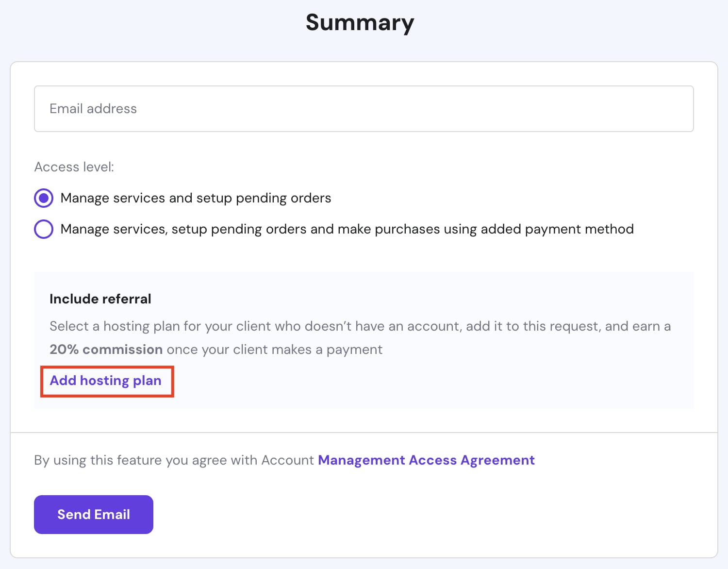This screenshot has width=728, height=569.
Task: Click the 'By using this feature you agree' text
Action: [146, 460]
